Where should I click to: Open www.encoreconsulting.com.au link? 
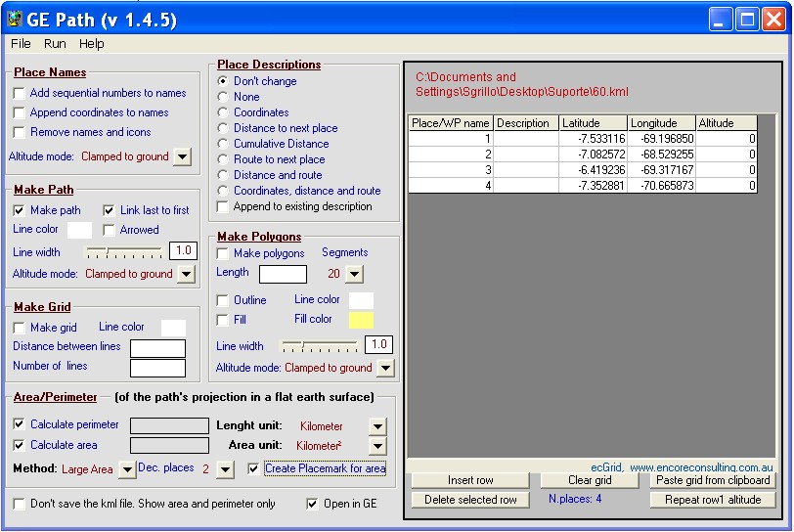point(701,467)
